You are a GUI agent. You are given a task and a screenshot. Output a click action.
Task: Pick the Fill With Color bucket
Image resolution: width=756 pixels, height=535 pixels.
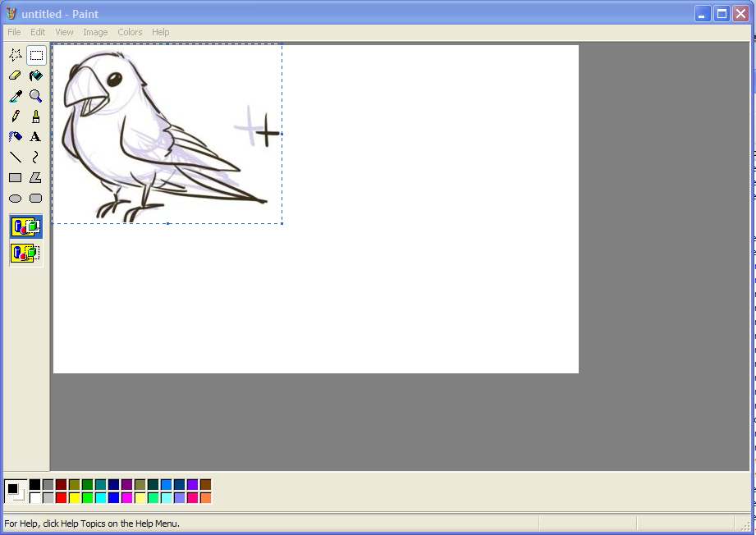point(35,75)
